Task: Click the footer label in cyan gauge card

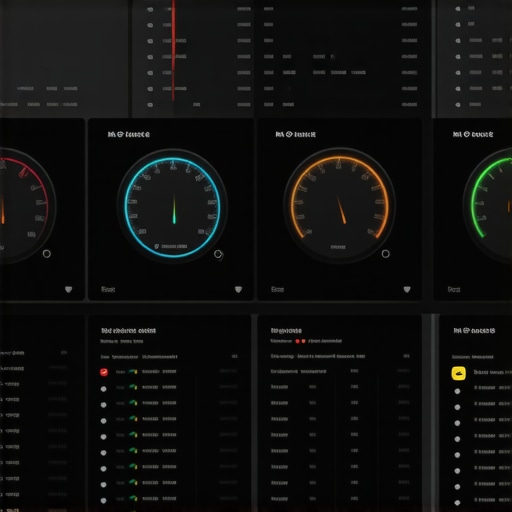Action: coord(108,289)
